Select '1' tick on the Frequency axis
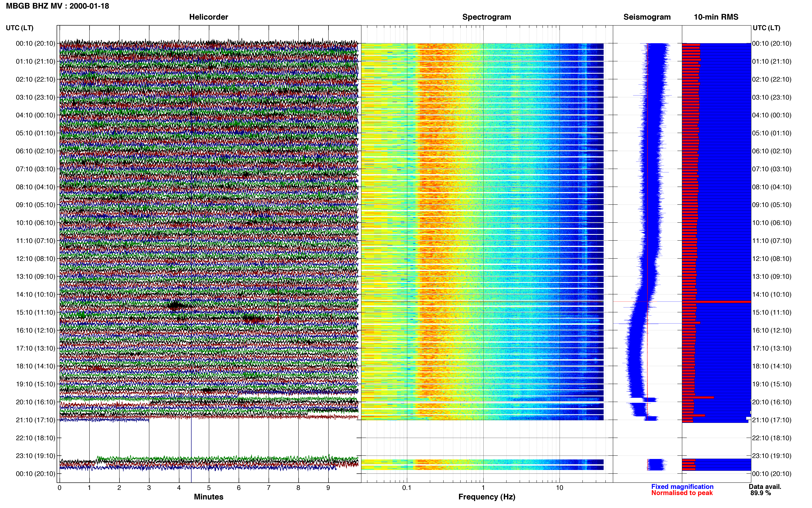The image size is (812, 508). 483,488
